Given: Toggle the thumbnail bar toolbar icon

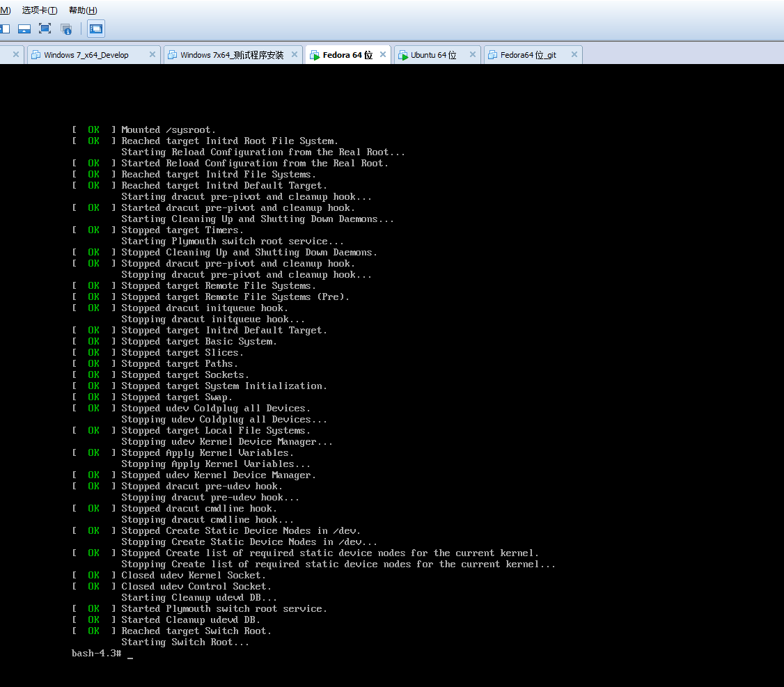Looking at the screenshot, I should (24, 29).
